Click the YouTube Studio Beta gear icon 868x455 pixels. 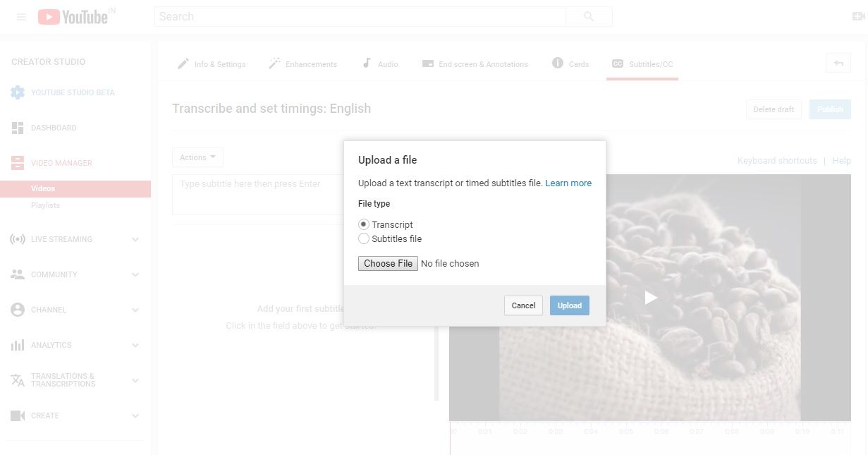(x=18, y=92)
